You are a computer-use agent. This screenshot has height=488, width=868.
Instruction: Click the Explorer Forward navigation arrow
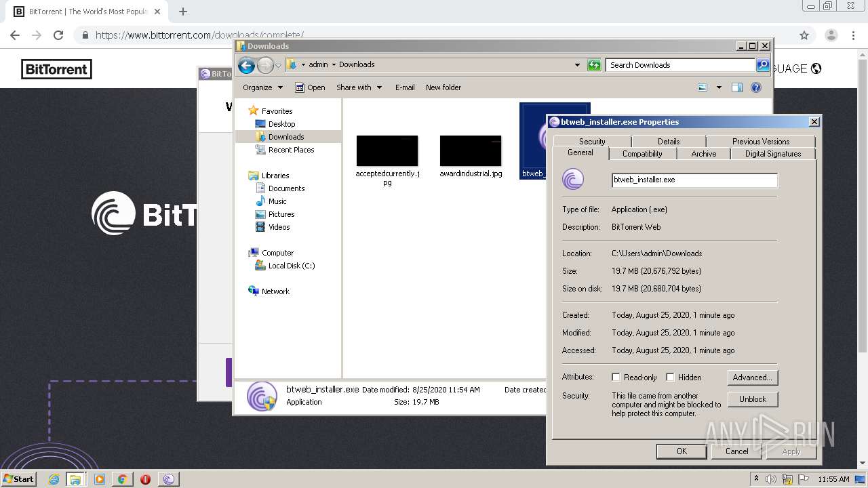coord(265,65)
